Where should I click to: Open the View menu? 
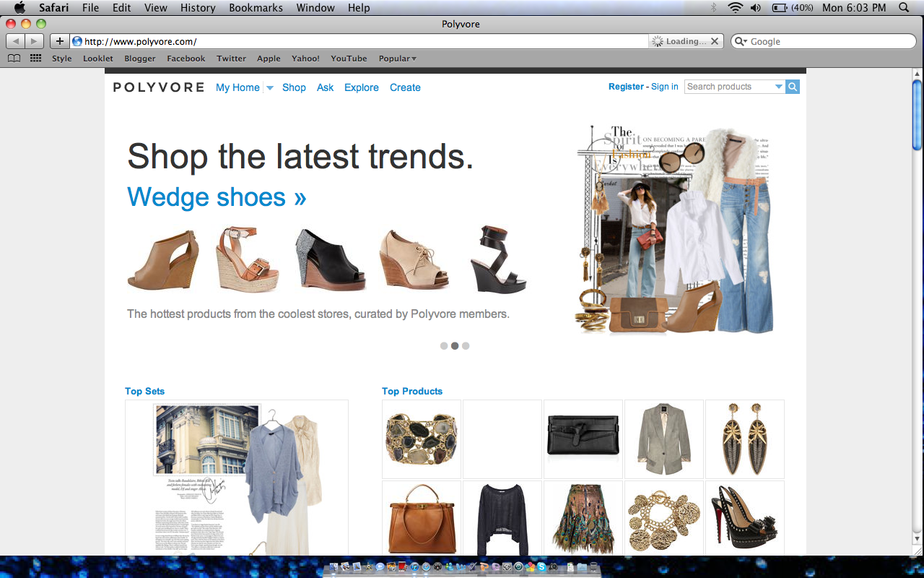click(156, 7)
